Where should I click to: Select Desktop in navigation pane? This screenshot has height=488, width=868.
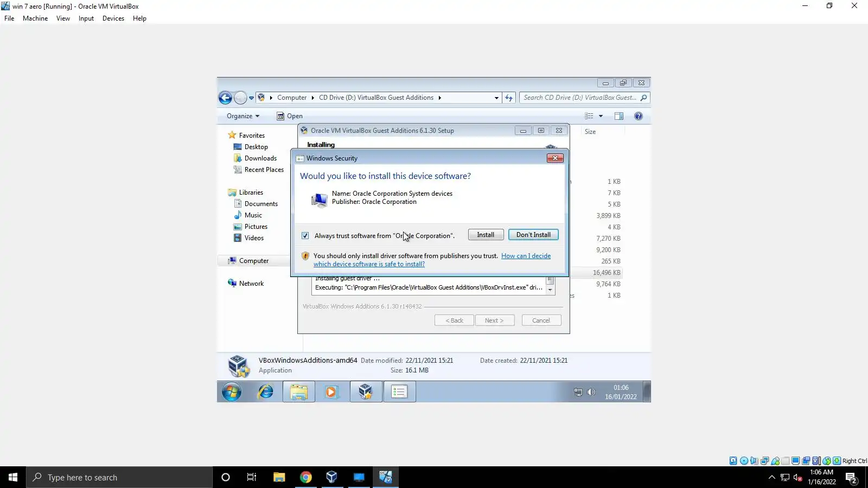pos(251,147)
